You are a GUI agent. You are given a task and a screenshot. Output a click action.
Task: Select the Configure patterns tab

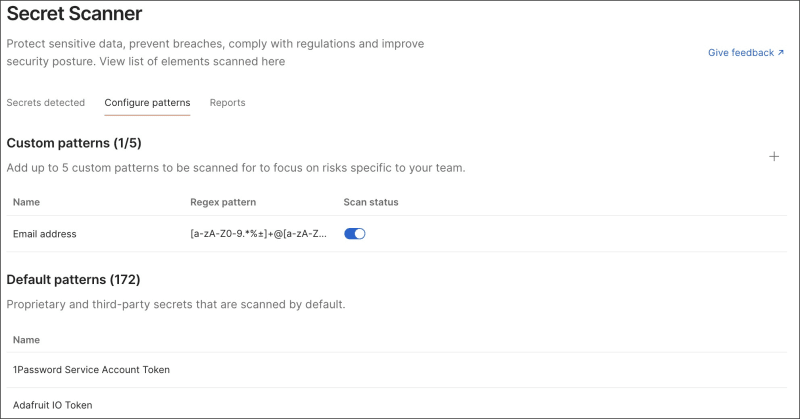(147, 103)
